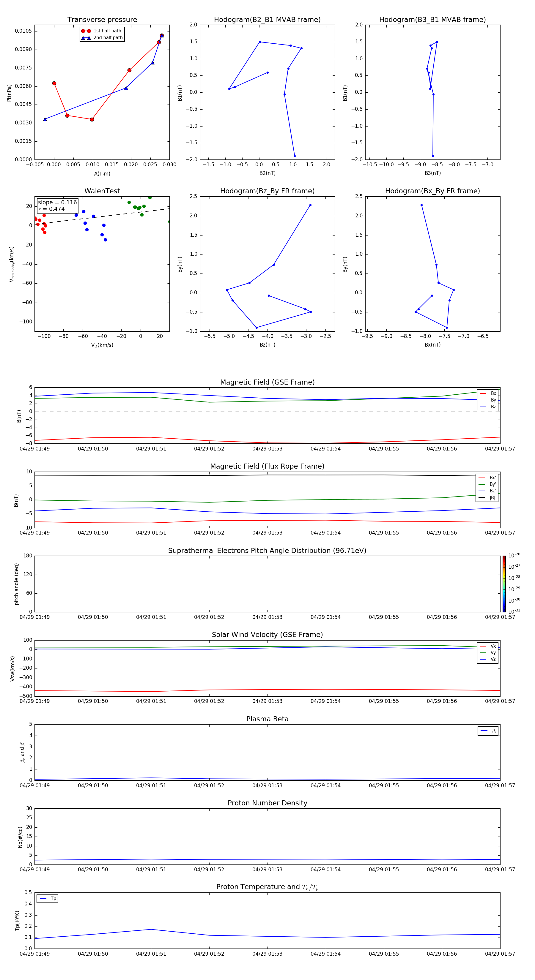535x980 pixels.
Task: Select "By" in the GSE Frame legend
Action: point(488,400)
